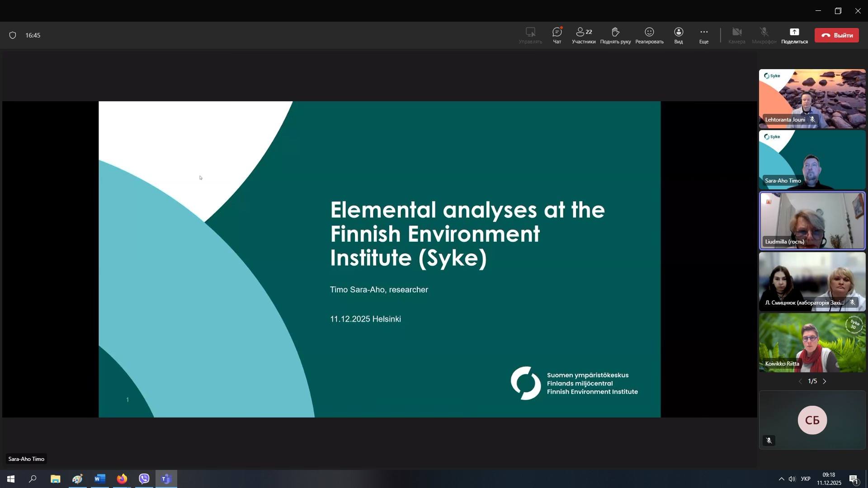
Task: Toggle the microphone on
Action: [764, 35]
